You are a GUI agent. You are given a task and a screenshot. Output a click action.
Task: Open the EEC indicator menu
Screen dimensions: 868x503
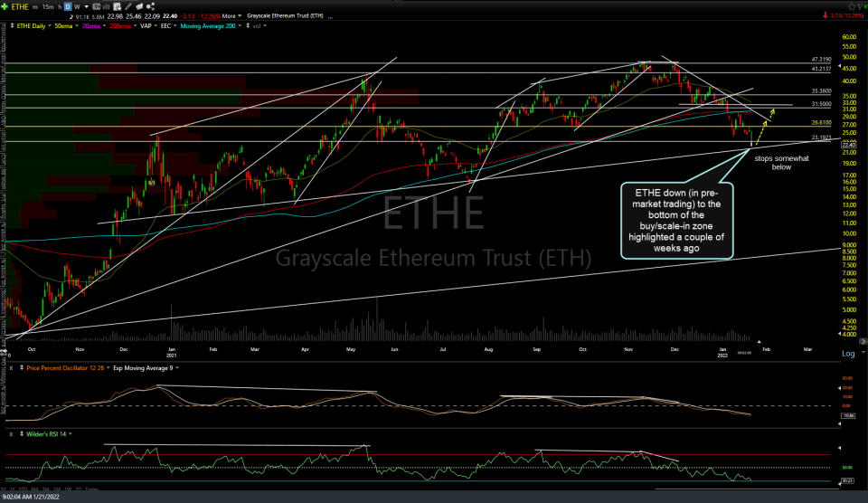tap(175, 26)
